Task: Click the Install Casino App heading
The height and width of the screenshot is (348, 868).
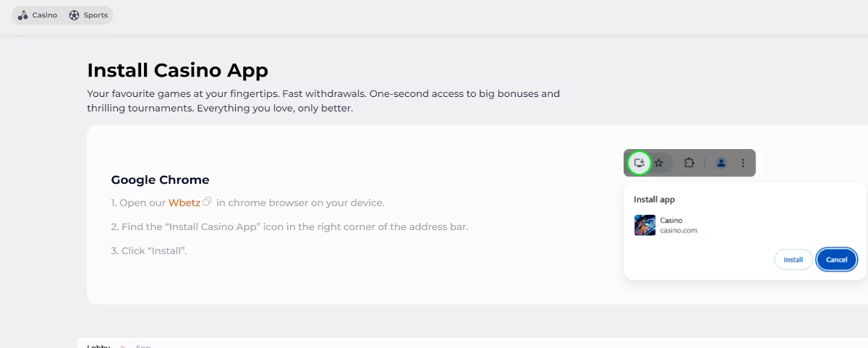Action: tap(178, 70)
